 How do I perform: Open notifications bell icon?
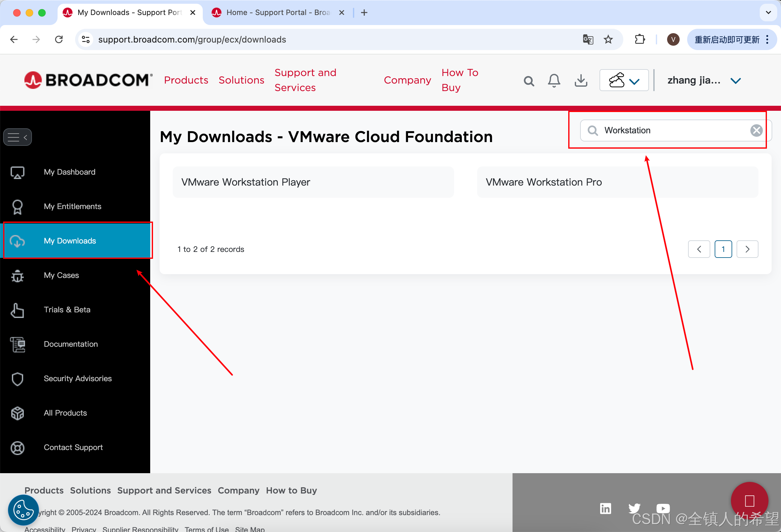[554, 81]
